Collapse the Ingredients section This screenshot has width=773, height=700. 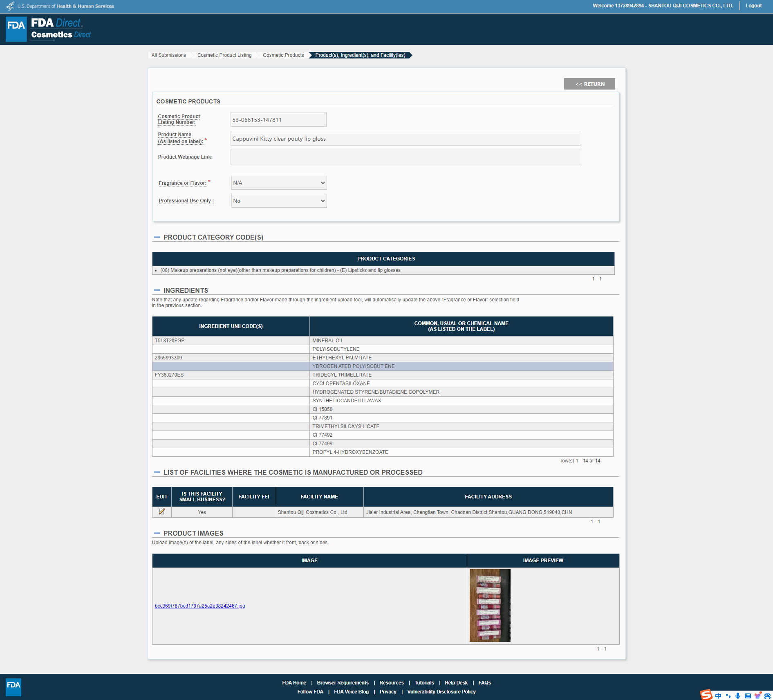157,290
